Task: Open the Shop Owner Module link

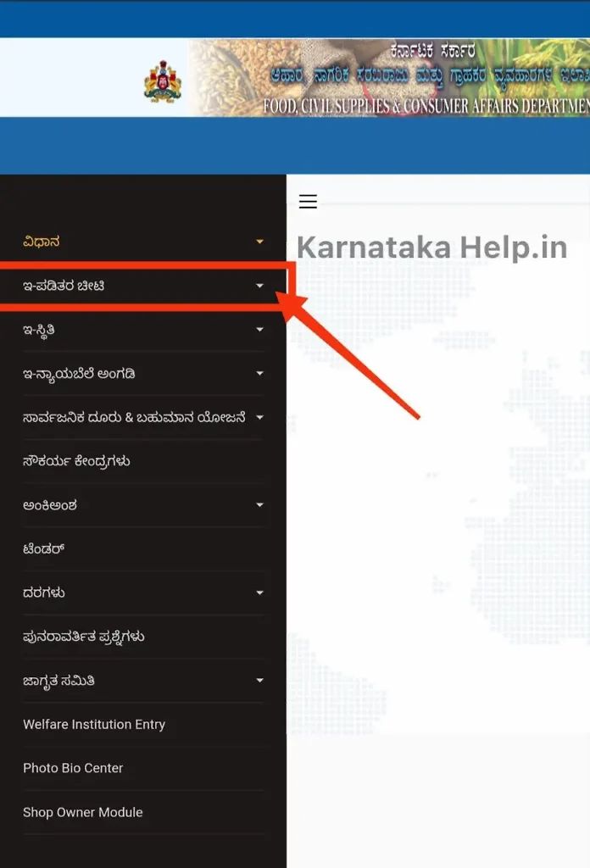Action: pos(83,812)
